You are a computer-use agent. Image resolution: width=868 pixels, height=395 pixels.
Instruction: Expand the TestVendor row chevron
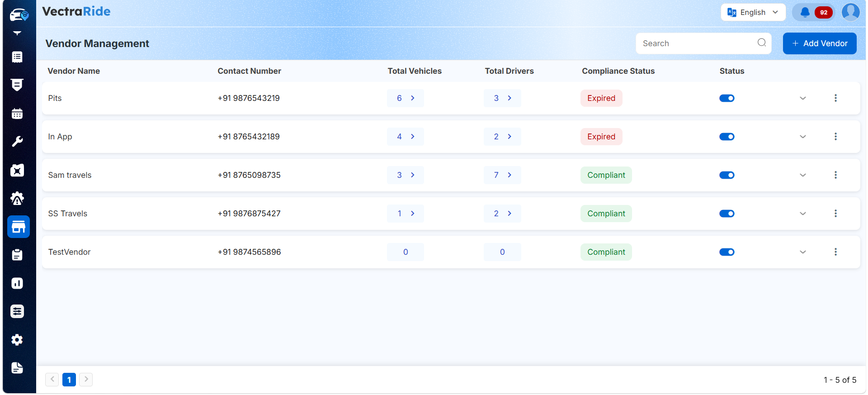point(803,252)
